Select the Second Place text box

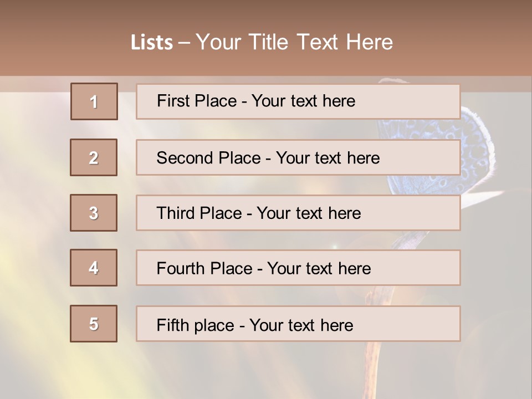pos(298,157)
